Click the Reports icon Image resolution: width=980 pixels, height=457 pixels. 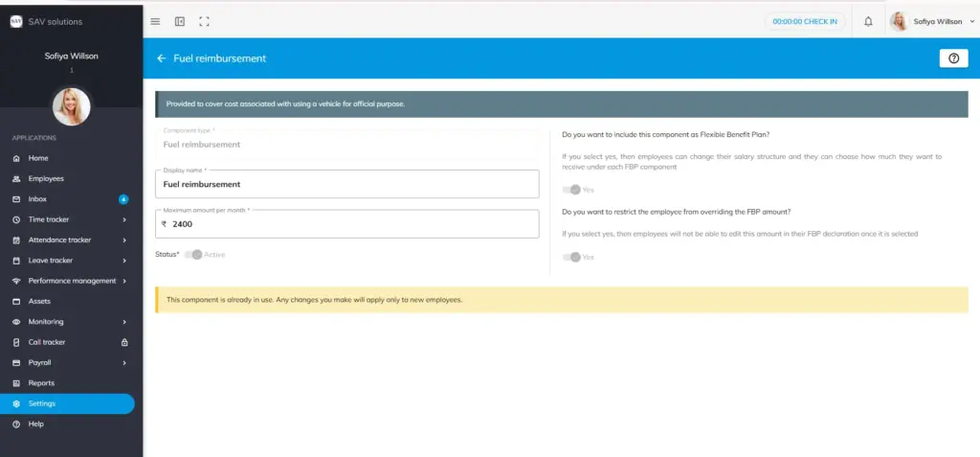(16, 383)
